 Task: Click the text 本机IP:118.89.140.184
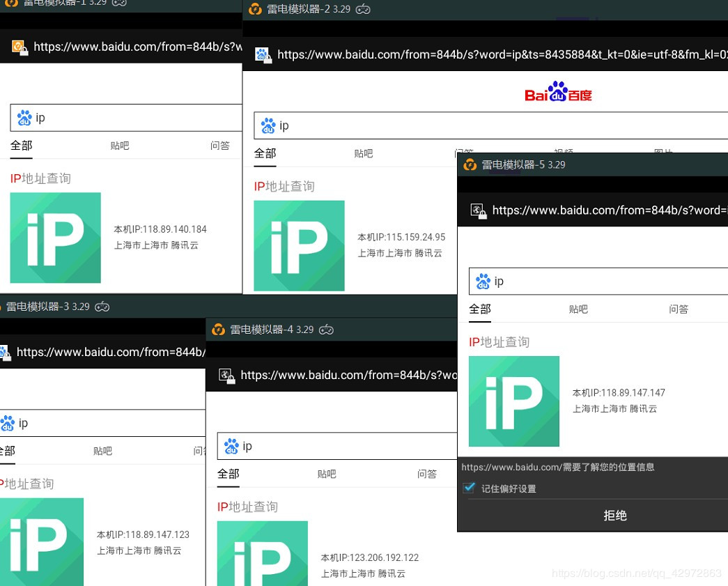pyautogui.click(x=160, y=229)
